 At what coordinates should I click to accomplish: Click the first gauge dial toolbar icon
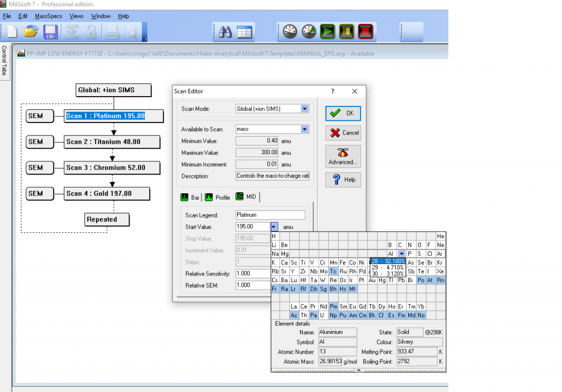[290, 32]
